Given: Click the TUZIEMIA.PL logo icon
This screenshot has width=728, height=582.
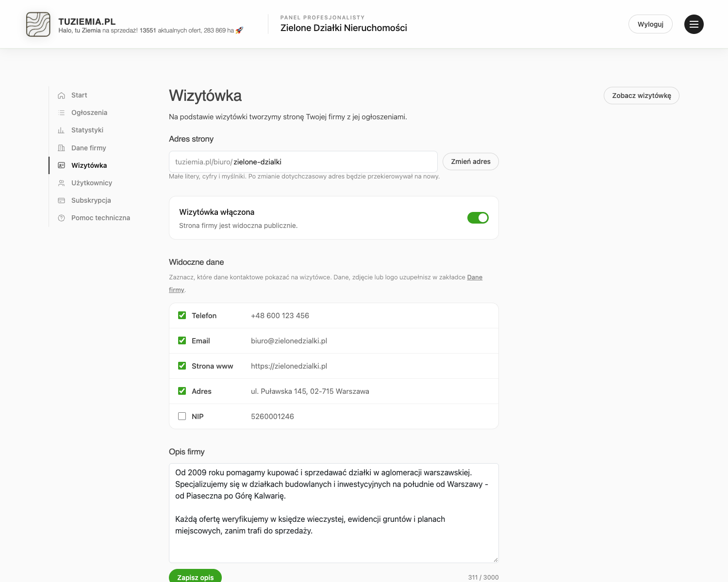Looking at the screenshot, I should coord(38,24).
